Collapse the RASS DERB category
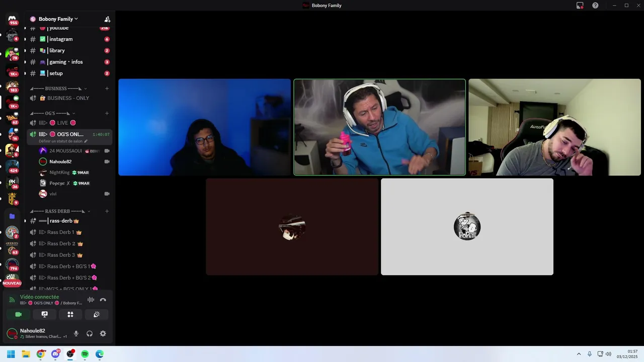Screen dimensions: 644x362 pyautogui.click(x=60, y=211)
